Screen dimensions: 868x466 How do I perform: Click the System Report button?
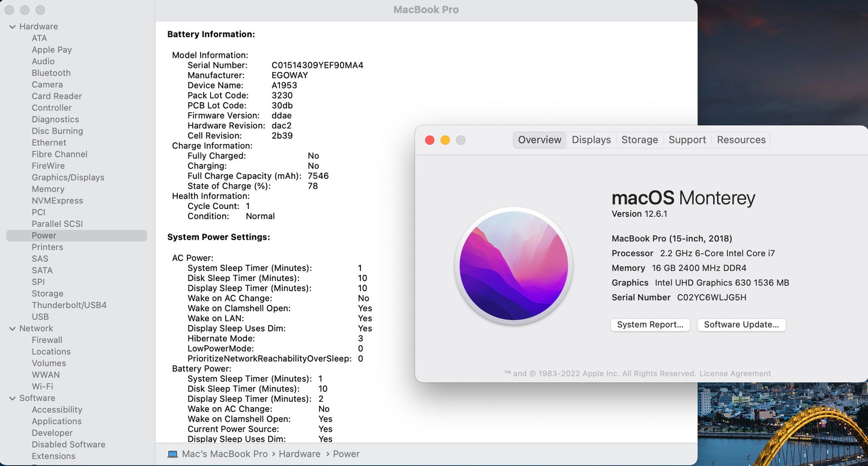650,325
